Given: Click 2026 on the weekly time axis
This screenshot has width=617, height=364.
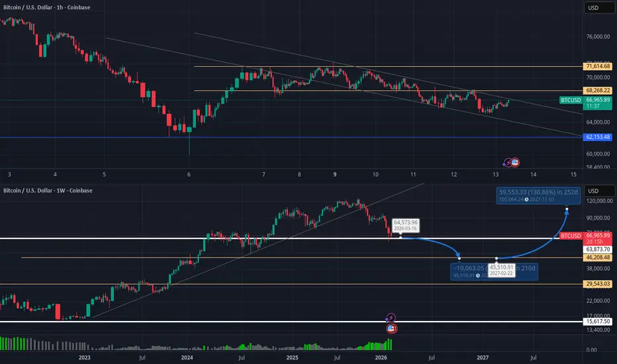Looking at the screenshot, I should pos(381,357).
